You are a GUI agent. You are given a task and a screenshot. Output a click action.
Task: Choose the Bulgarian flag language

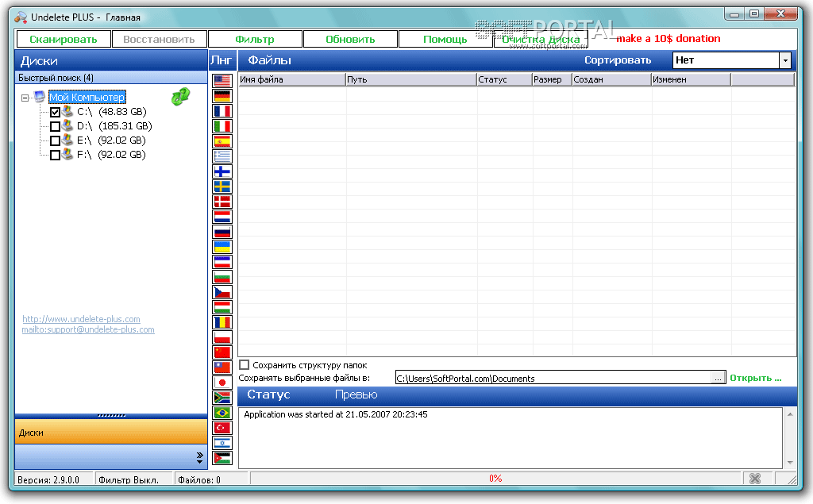point(222,277)
